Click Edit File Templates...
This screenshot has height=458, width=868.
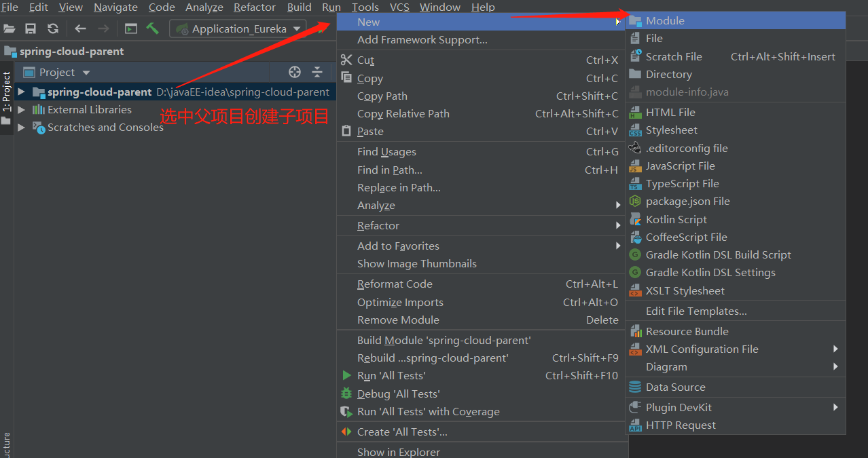pyautogui.click(x=736, y=311)
